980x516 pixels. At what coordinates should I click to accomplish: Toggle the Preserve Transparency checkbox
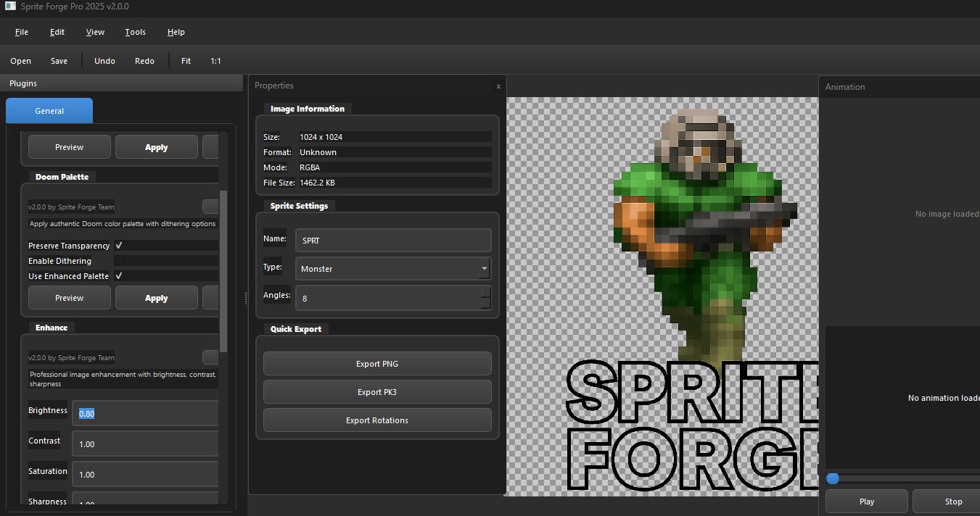pos(119,246)
